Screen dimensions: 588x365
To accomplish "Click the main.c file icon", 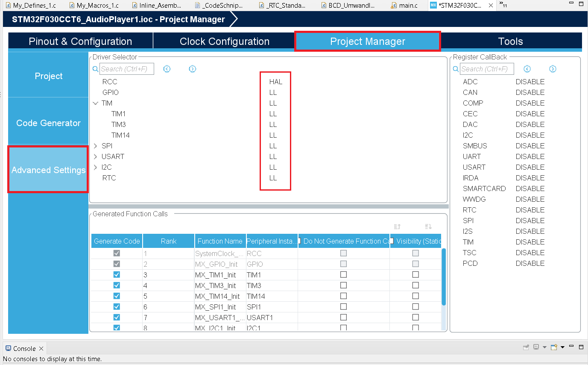I will [x=393, y=6].
